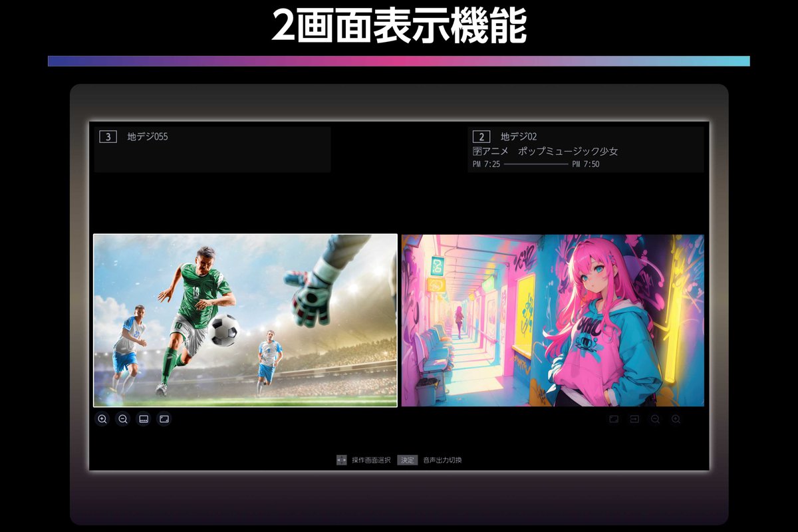Image resolution: width=798 pixels, height=532 pixels.
Task: Select the soccer broadcast screen
Action: click(245, 320)
